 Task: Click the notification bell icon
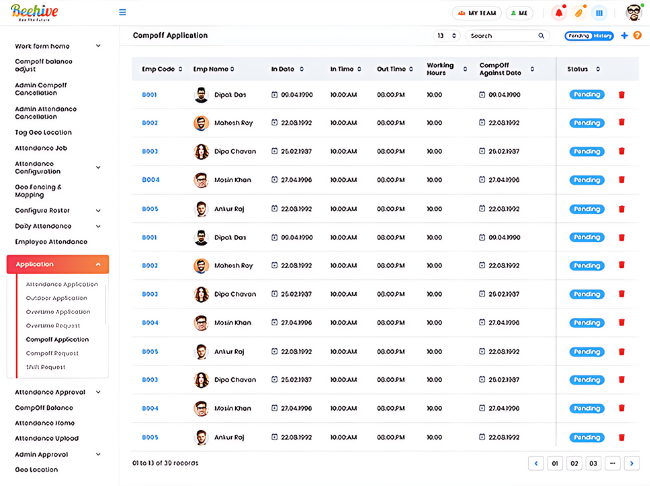click(x=559, y=13)
